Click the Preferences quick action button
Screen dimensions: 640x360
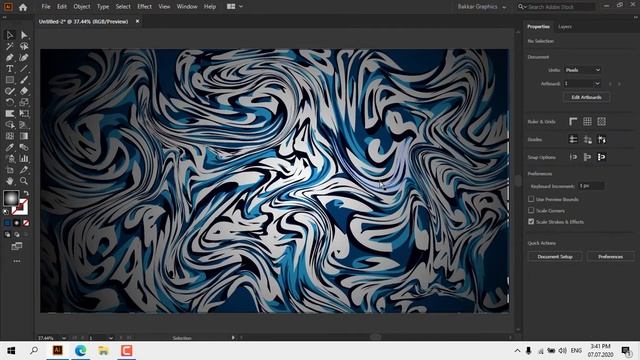click(610, 256)
